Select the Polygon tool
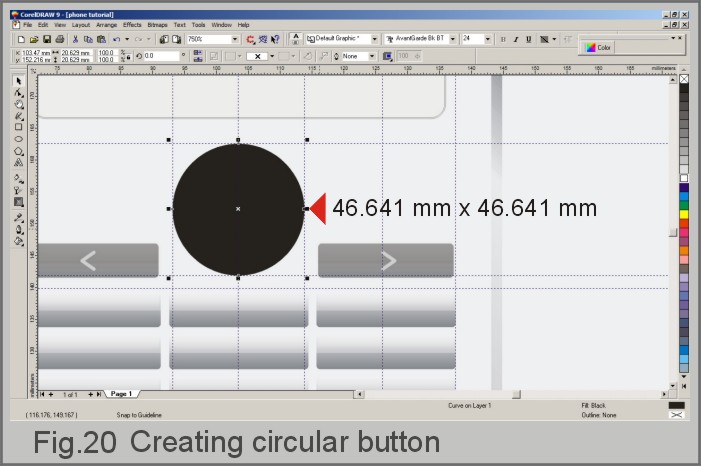 point(18,151)
